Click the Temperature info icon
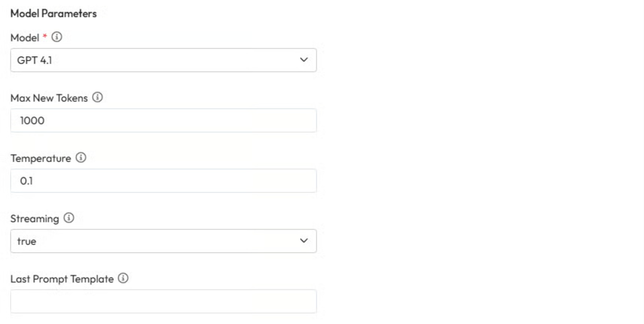Image resolution: width=644 pixels, height=324 pixels. click(81, 158)
